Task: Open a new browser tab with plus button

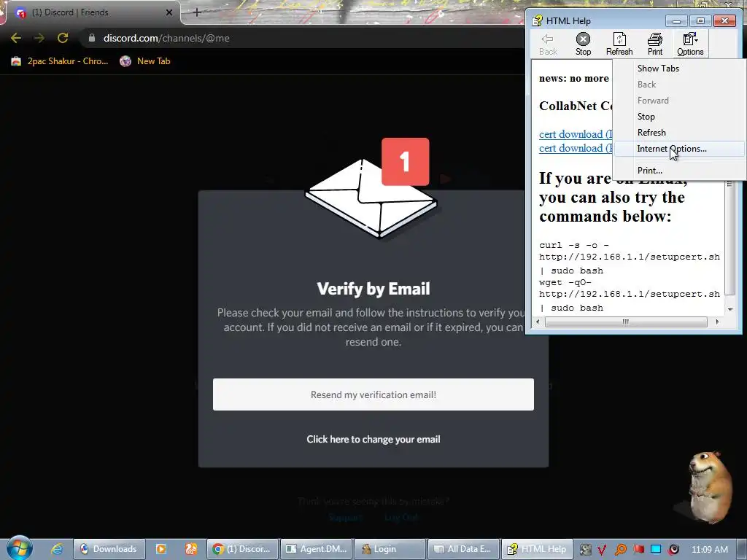Action: [197, 12]
